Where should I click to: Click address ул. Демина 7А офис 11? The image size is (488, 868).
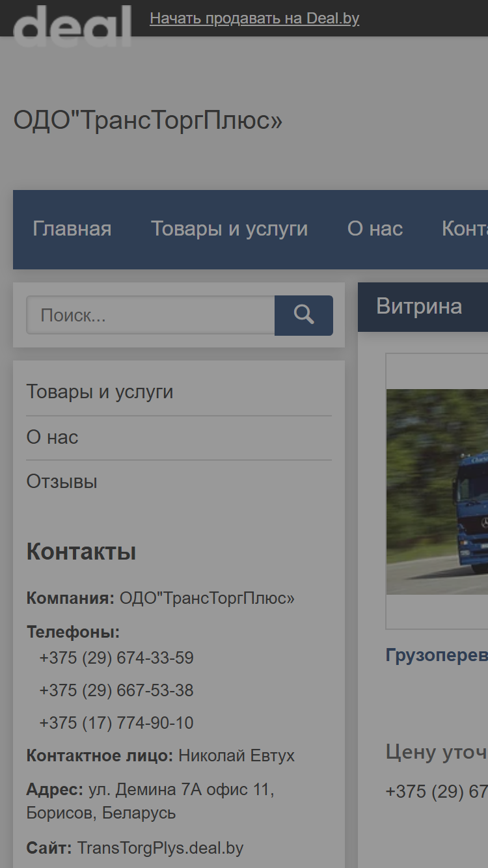pyautogui.click(x=182, y=790)
